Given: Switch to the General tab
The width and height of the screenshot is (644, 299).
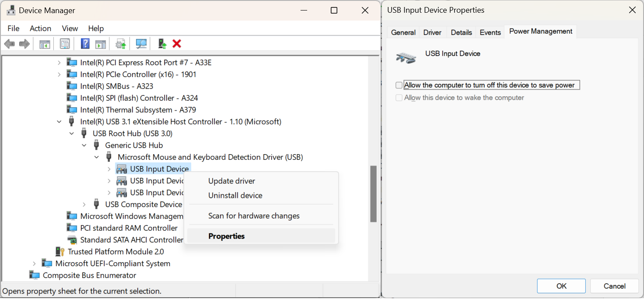Looking at the screenshot, I should 403,32.
